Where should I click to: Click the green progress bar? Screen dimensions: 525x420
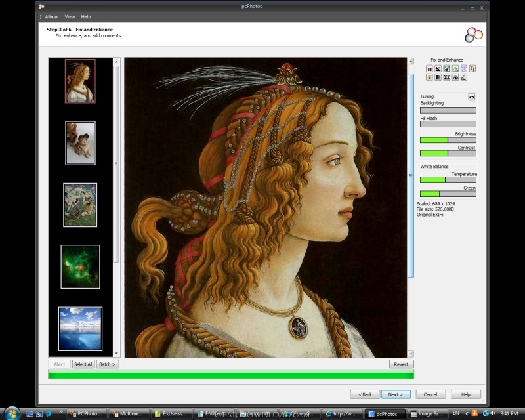click(231, 375)
